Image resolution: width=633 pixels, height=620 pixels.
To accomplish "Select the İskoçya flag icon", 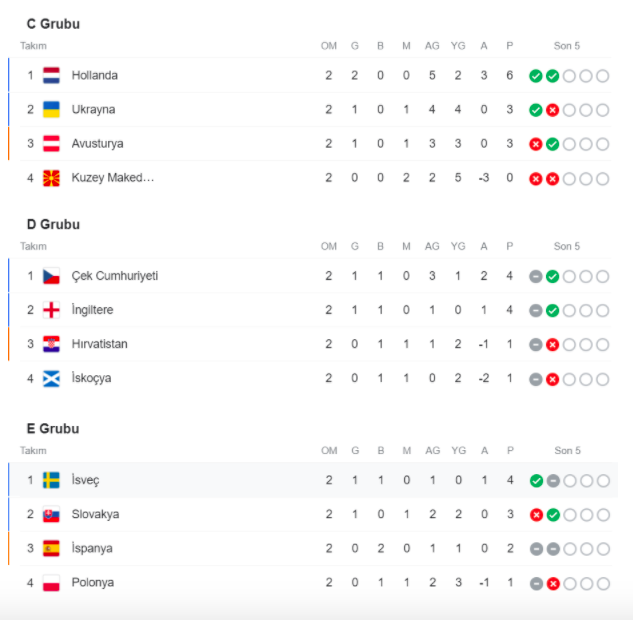I will click(51, 379).
